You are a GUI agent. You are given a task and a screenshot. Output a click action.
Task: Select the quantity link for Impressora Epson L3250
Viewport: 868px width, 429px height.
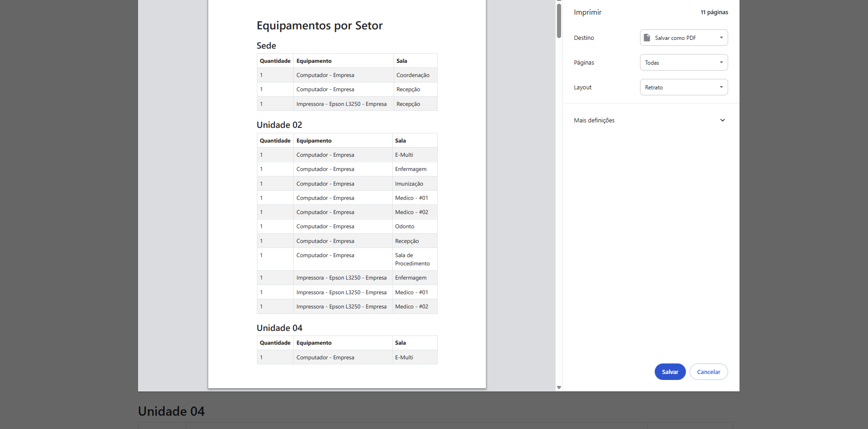pos(261,104)
